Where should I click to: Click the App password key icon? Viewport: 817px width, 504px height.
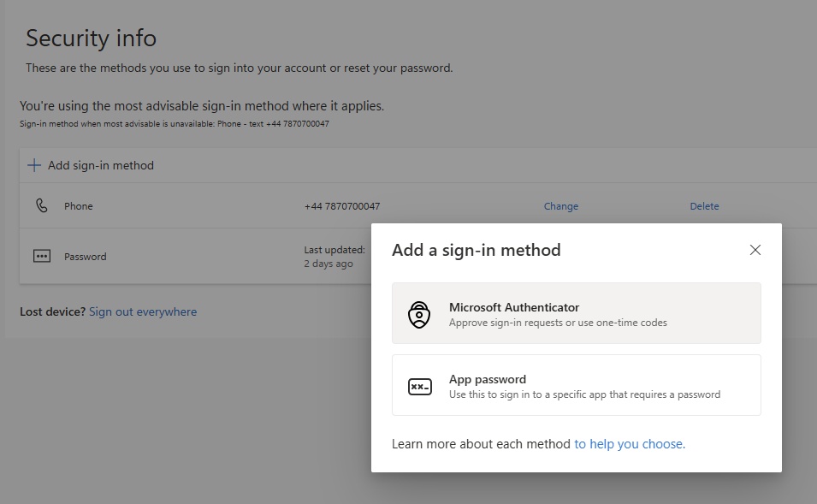point(419,387)
